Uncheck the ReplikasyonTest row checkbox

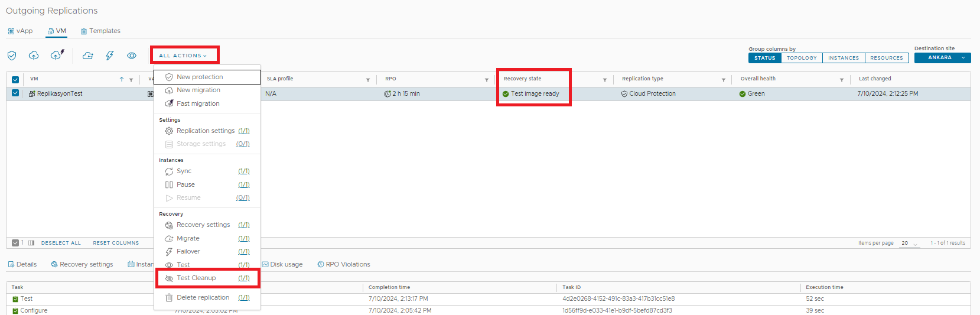pos(15,93)
